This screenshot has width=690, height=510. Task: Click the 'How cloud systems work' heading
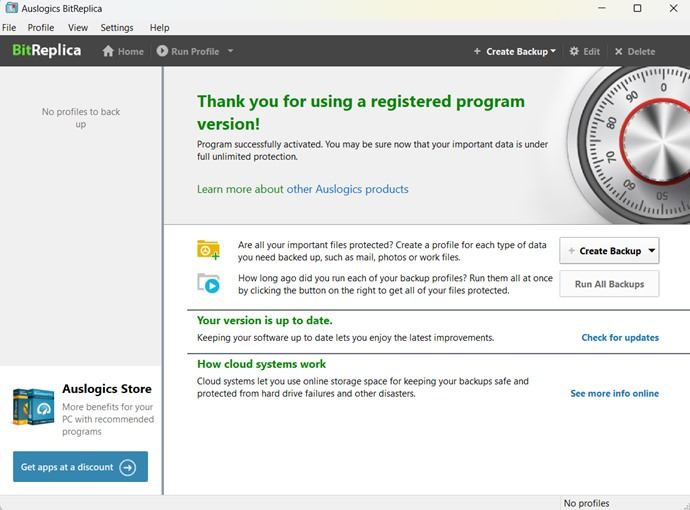[261, 364]
